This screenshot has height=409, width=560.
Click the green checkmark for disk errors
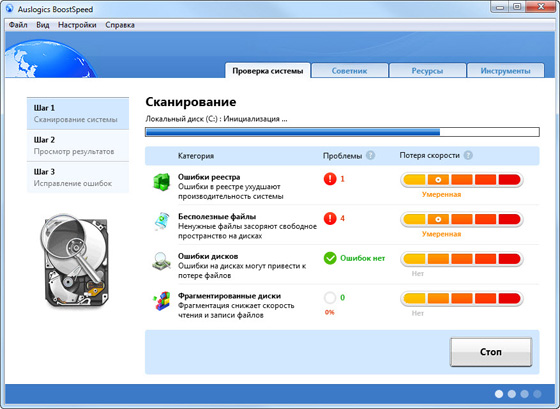click(330, 258)
